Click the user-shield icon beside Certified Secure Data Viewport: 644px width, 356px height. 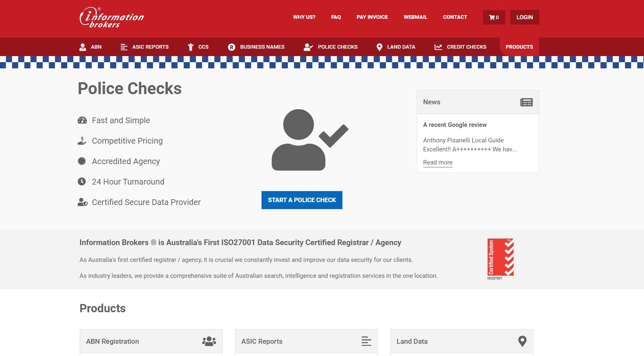click(x=83, y=202)
